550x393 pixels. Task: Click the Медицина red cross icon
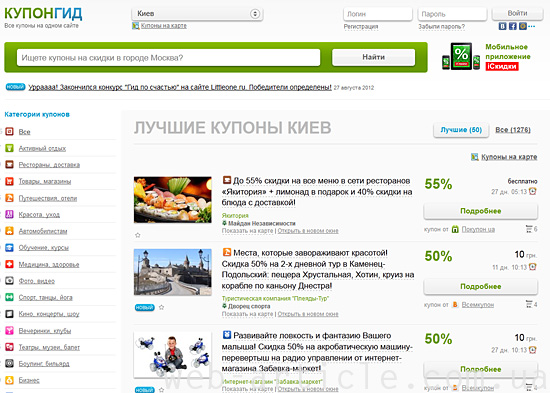(9, 264)
